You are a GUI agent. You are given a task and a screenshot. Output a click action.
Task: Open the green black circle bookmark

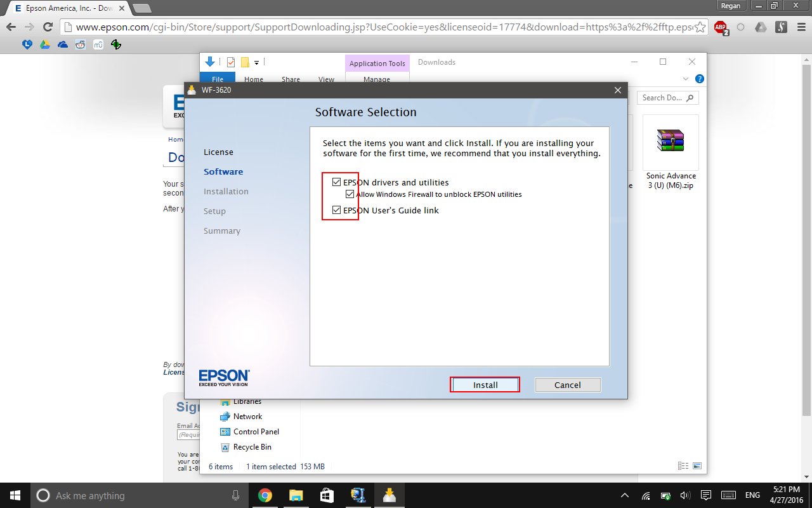(x=116, y=44)
